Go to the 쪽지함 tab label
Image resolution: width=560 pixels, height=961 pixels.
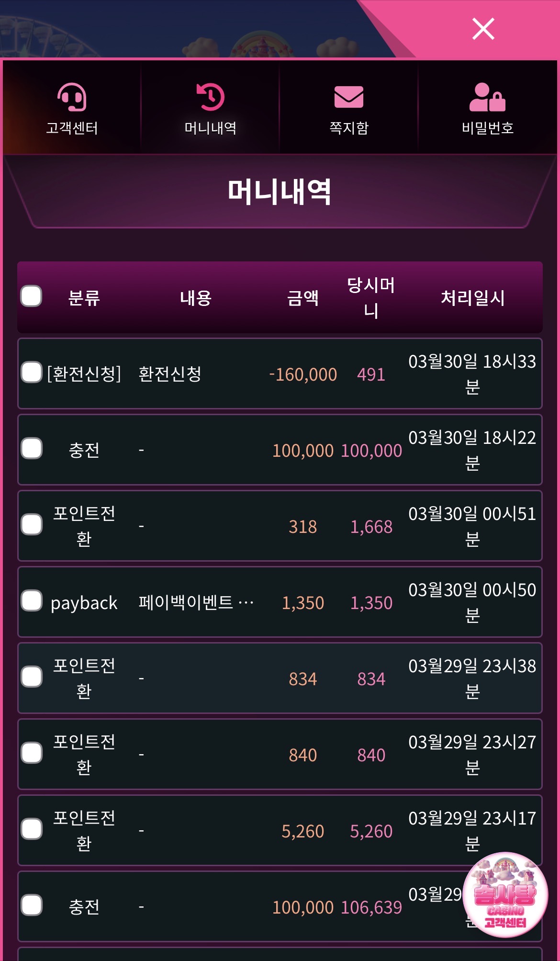click(349, 128)
